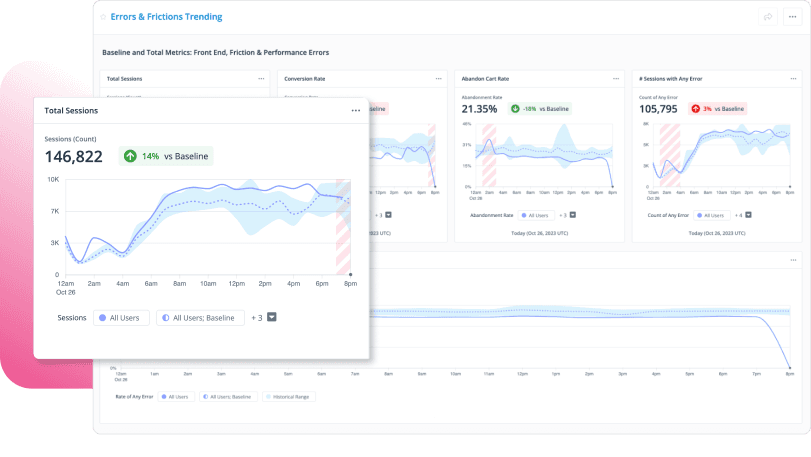
Task: Click the Errors & Frictions Trending title
Action: tap(166, 17)
